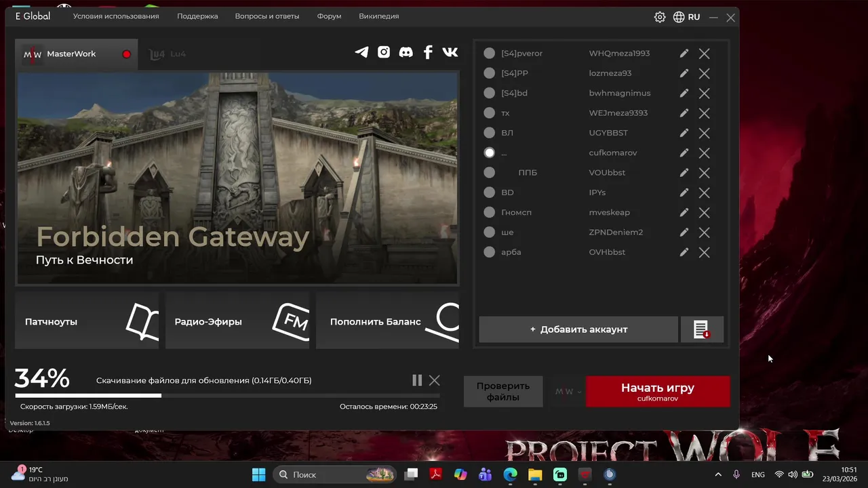Open the RU language dropdown

[x=694, y=17]
